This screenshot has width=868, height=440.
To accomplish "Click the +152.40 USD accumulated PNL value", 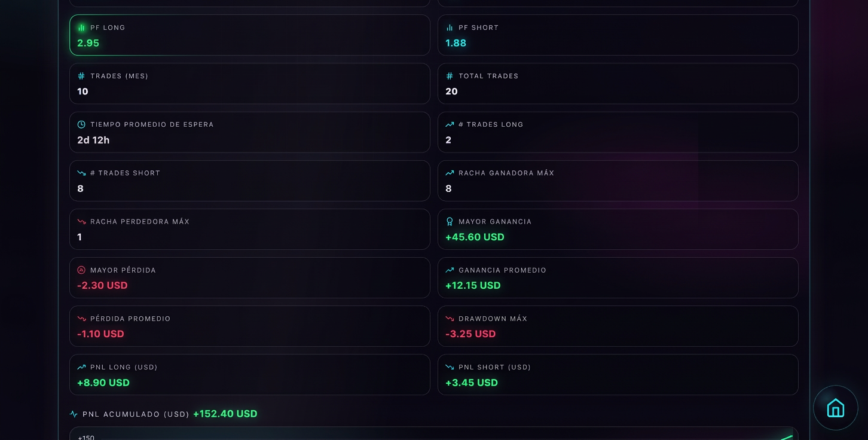I will [225, 414].
